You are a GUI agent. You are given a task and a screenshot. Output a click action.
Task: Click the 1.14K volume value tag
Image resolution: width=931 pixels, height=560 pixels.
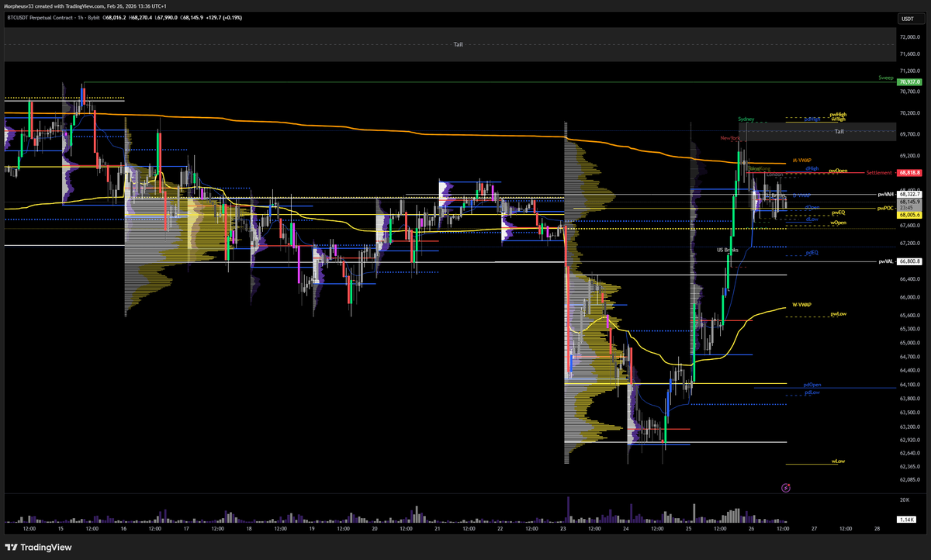tap(905, 519)
